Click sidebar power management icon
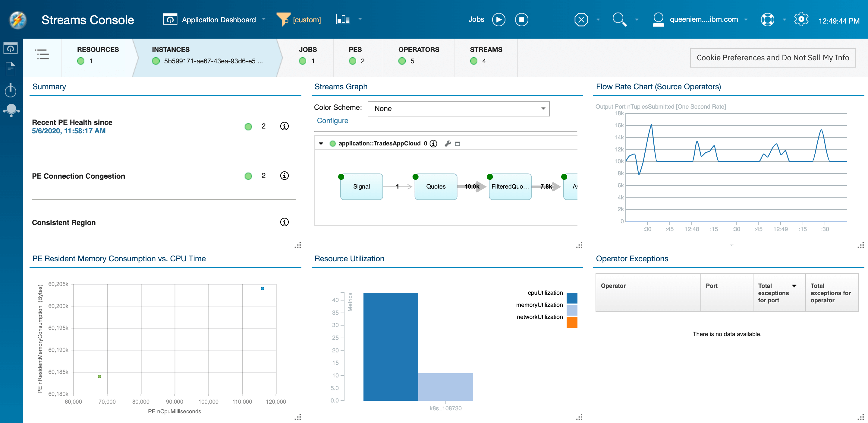868x423 pixels. point(11,90)
